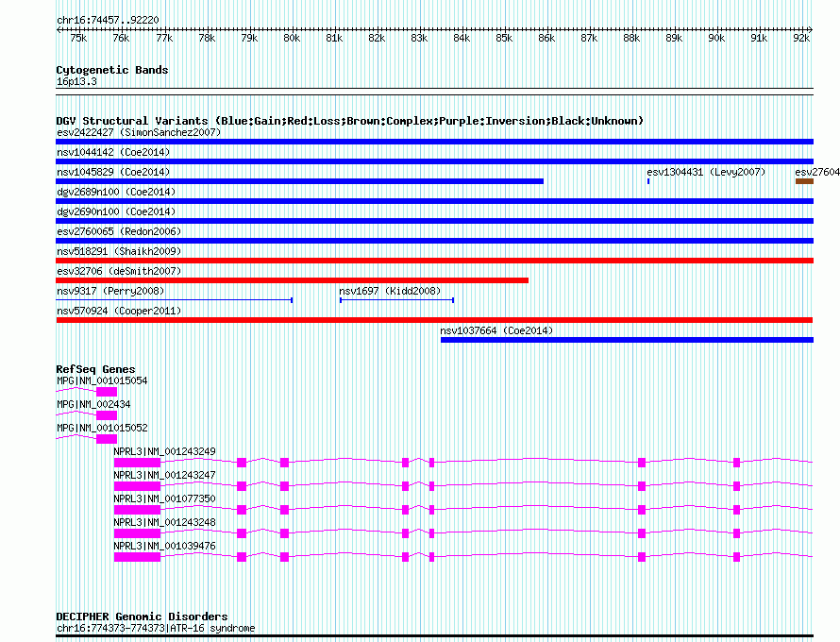
Task: Select the nsv1044142 (Coe2014) label
Action: click(x=113, y=152)
